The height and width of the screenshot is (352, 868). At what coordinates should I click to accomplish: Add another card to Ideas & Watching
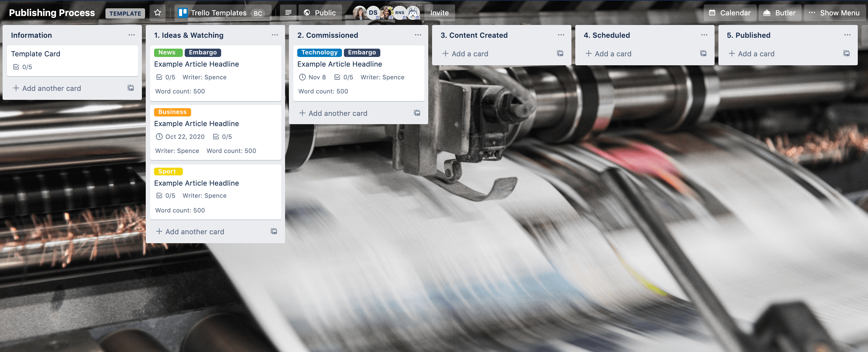tap(190, 231)
